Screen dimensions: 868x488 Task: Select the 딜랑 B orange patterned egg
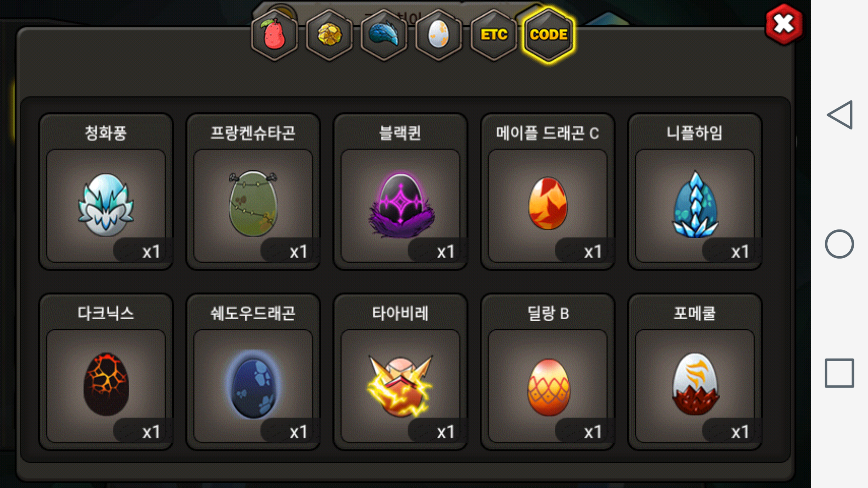coord(548,372)
